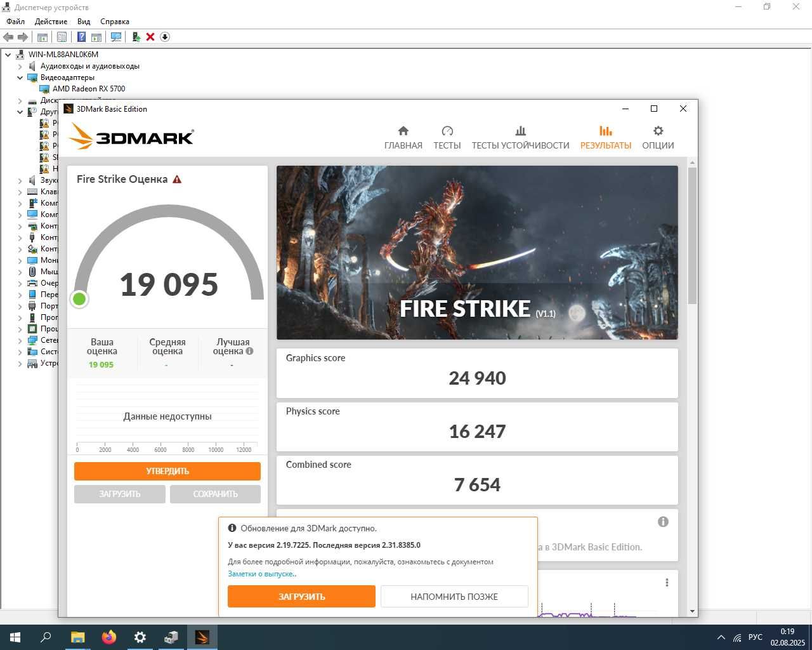Click the network icon in system tray
812x650 pixels.
(737, 637)
